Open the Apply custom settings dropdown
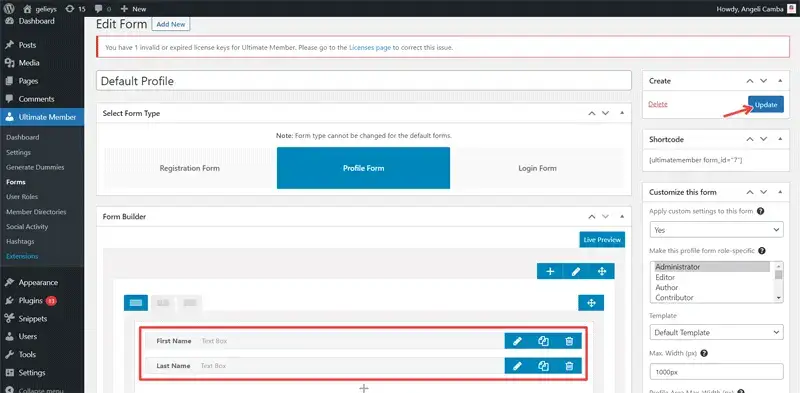The width and height of the screenshot is (800, 393). coord(716,230)
